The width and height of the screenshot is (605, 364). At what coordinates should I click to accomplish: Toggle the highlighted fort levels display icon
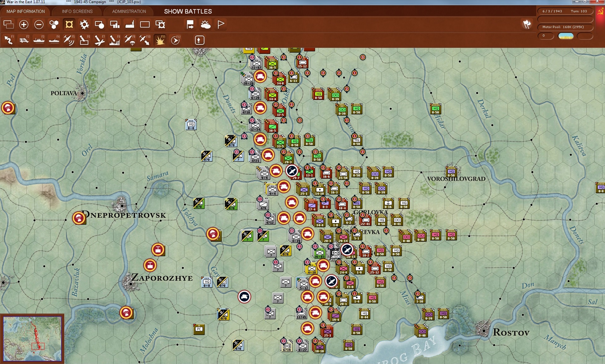point(69,25)
